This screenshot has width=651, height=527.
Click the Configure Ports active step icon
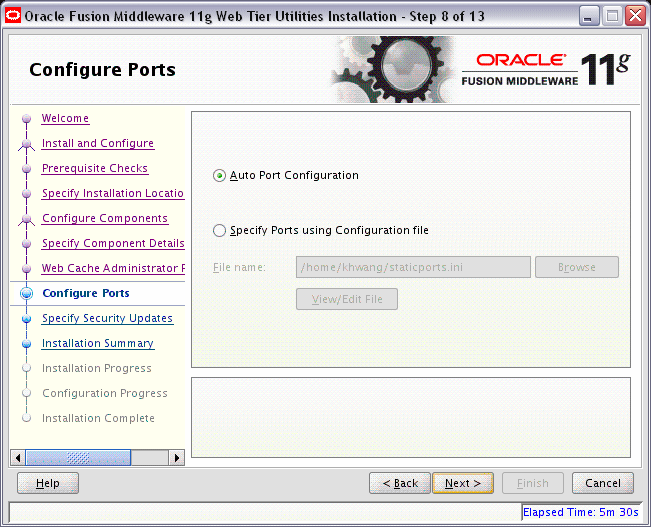click(27, 294)
